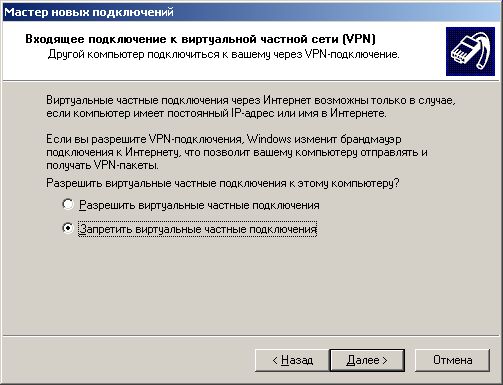Image resolution: width=503 pixels, height=385 pixels.
Task: Click the paragraph about постоянный IP-адрес
Action: 251,107
